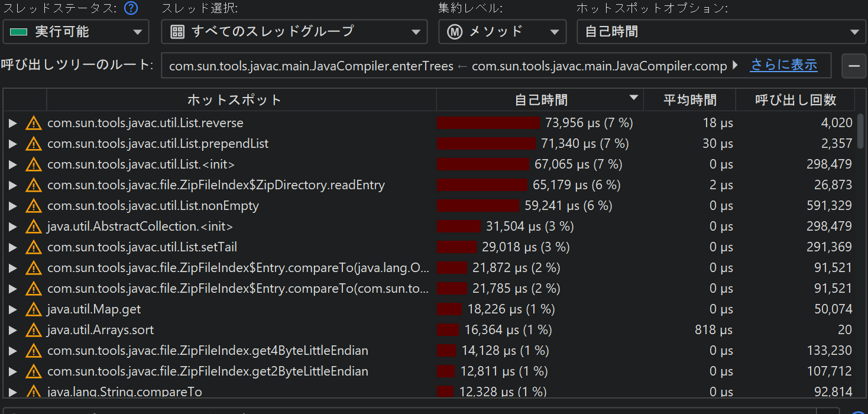Click the さらに表示 link
This screenshot has height=414, width=868.
tap(783, 65)
